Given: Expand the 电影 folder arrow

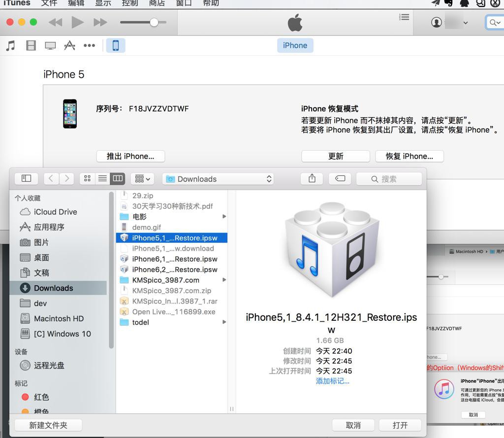Looking at the screenshot, I should [224, 216].
